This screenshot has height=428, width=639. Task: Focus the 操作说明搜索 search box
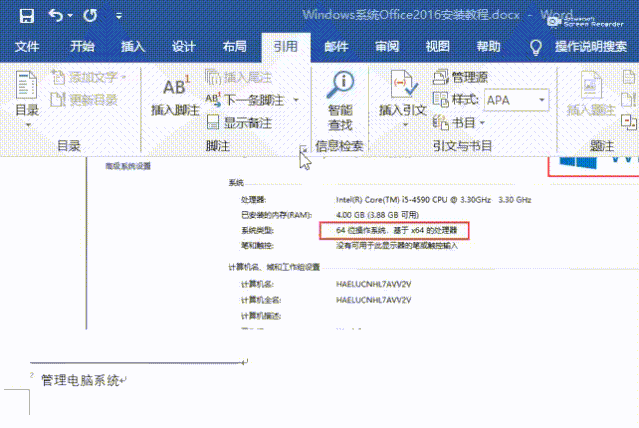(591, 46)
